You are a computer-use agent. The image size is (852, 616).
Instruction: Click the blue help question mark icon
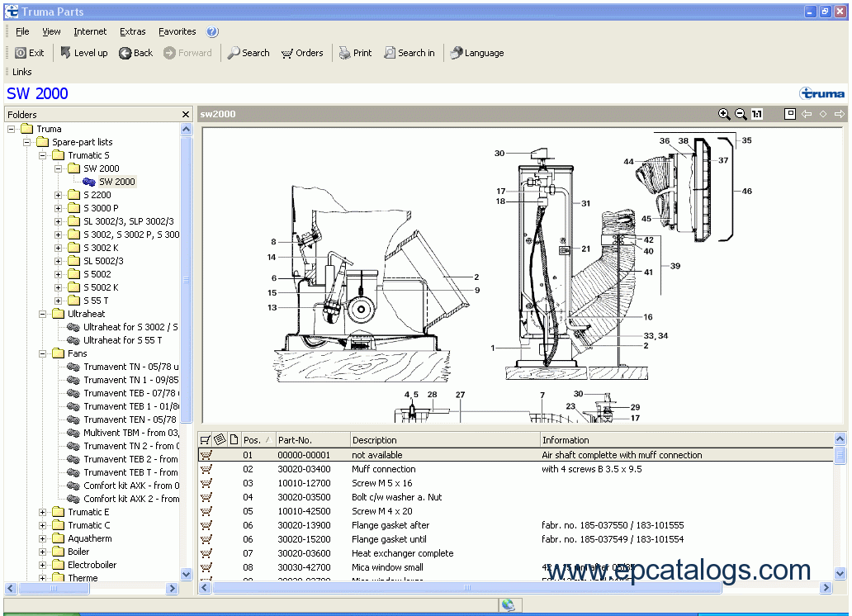coord(212,32)
